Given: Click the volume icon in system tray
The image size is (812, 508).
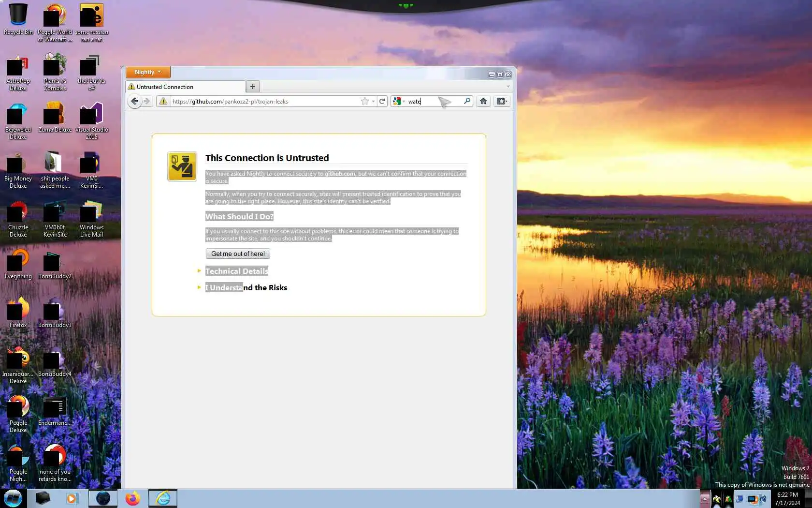Looking at the screenshot, I should pos(763,499).
